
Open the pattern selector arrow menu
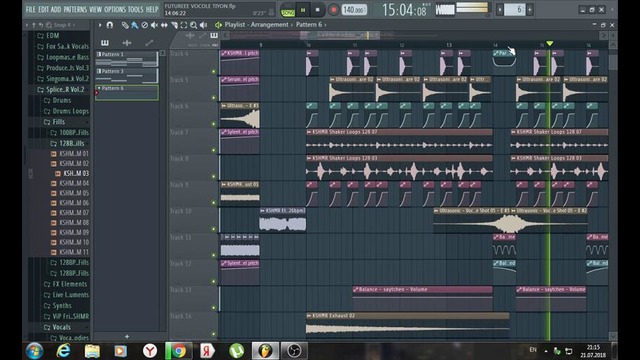pyautogui.click(x=500, y=9)
